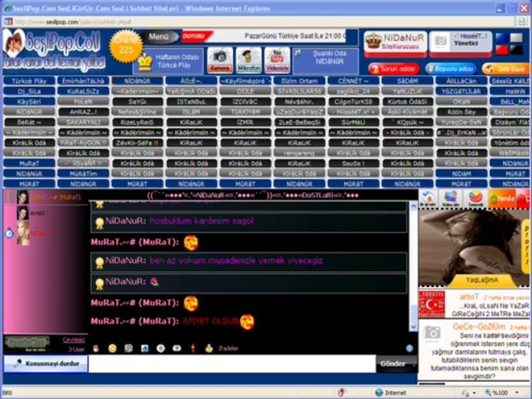532x399 pixels.
Task: Click the SesliPop.Com logo
Action: (54, 50)
